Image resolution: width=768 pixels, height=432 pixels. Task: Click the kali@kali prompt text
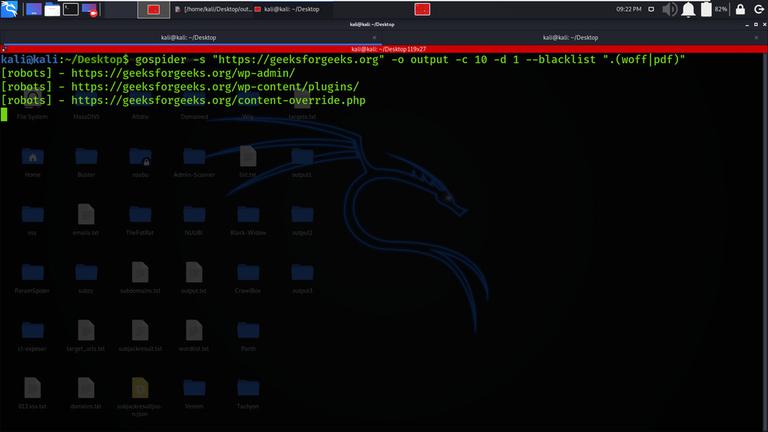click(x=29, y=60)
